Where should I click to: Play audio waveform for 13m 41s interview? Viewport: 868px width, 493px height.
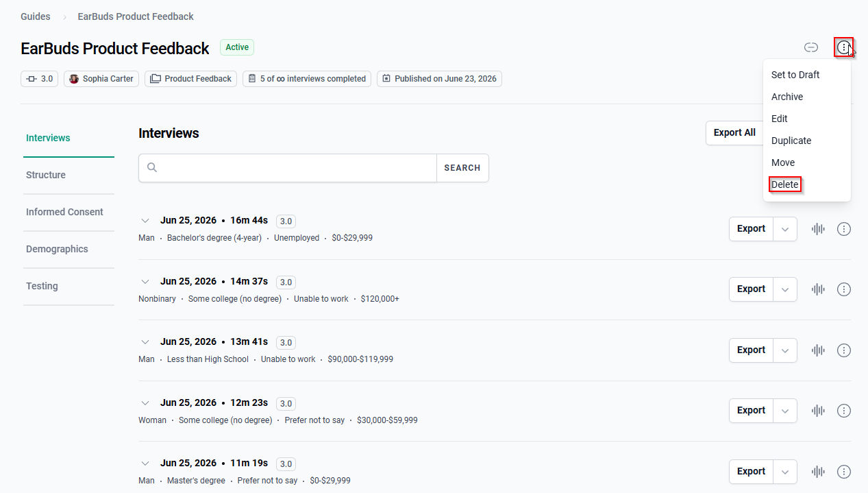click(818, 350)
